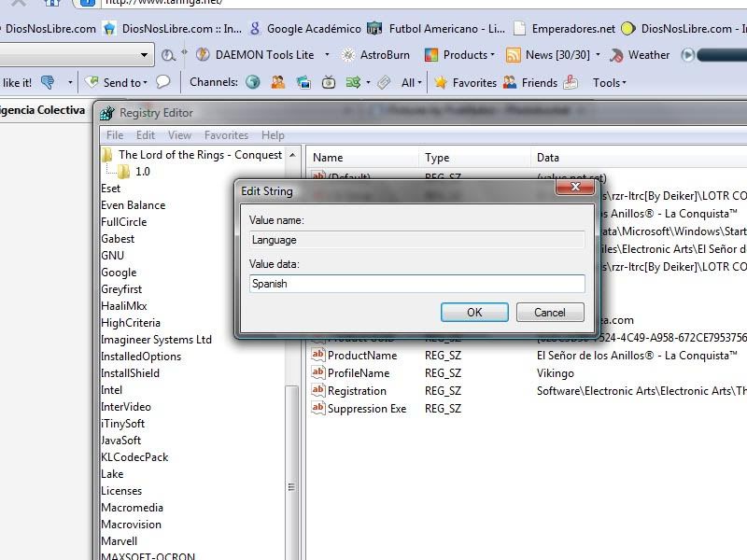Select the Marvell registry key
This screenshot has width=747, height=560.
[120, 541]
